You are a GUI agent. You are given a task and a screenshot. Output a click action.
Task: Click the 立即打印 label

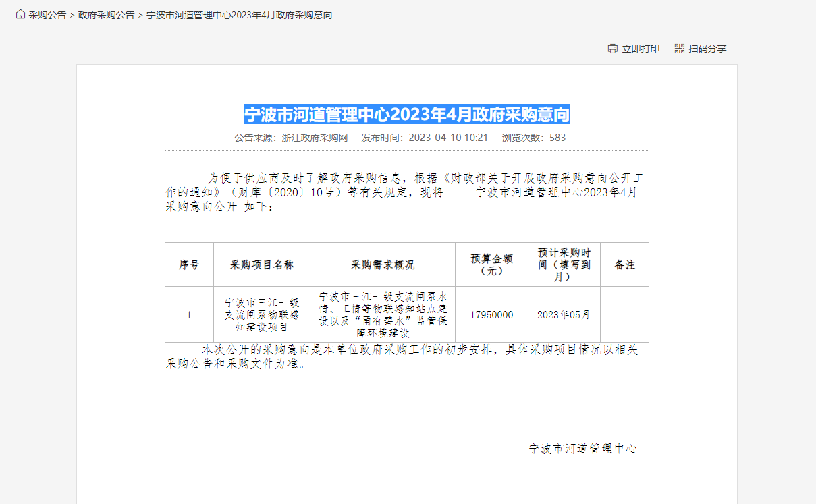coord(641,49)
